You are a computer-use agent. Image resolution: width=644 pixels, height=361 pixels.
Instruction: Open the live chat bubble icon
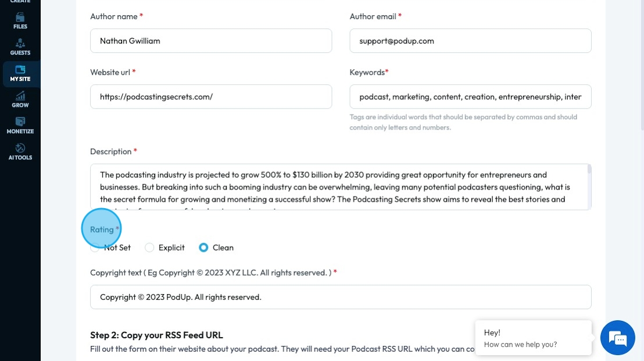tap(617, 338)
